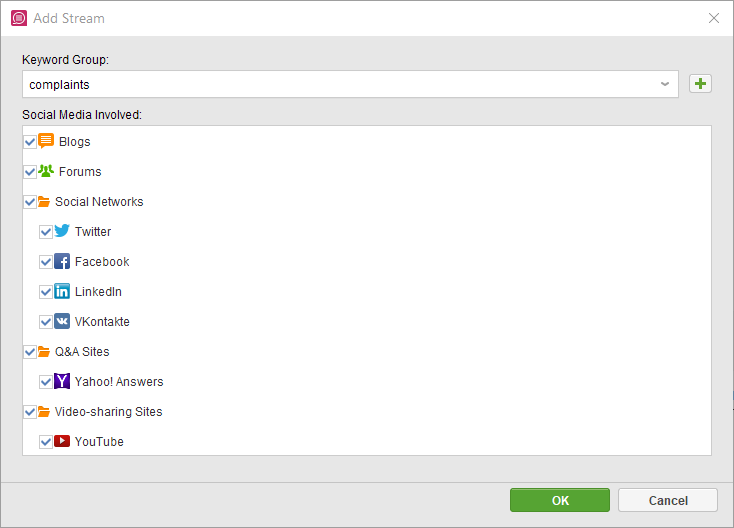Select the Q&A Sites folder item

click(82, 352)
